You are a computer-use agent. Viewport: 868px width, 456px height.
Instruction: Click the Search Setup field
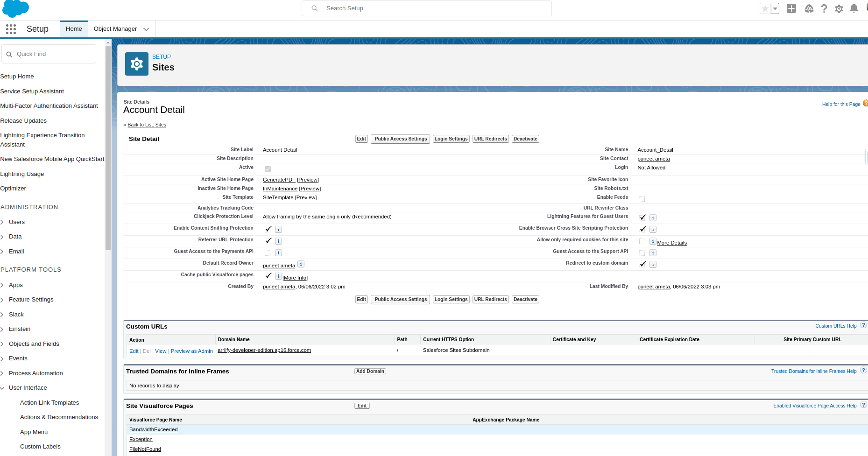(x=427, y=8)
